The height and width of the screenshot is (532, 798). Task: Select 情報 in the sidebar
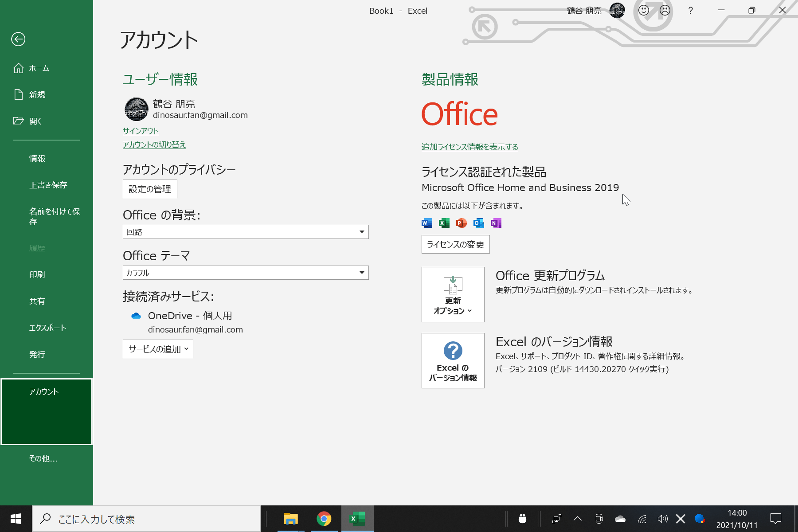click(x=47, y=158)
